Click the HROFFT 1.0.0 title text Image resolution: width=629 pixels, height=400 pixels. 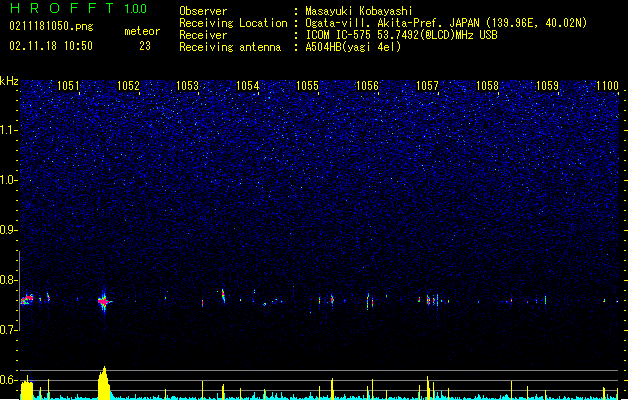coord(78,8)
